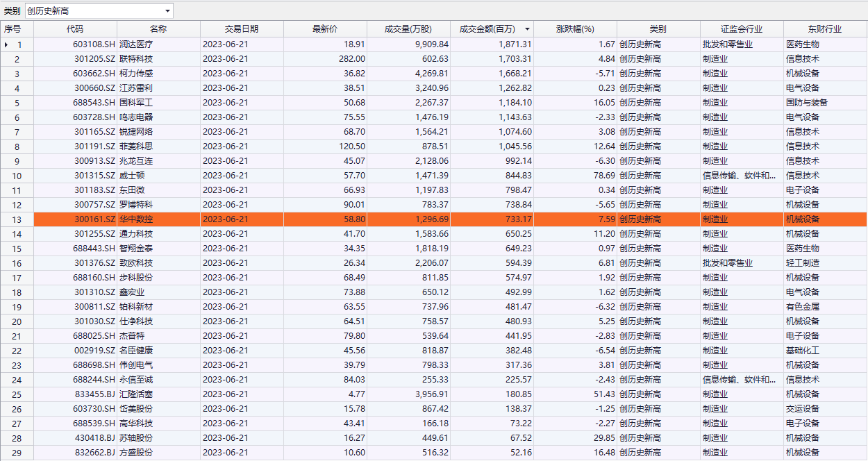
Task: Select the highlighted 华中数控 row name cell
Action: pyautogui.click(x=158, y=219)
